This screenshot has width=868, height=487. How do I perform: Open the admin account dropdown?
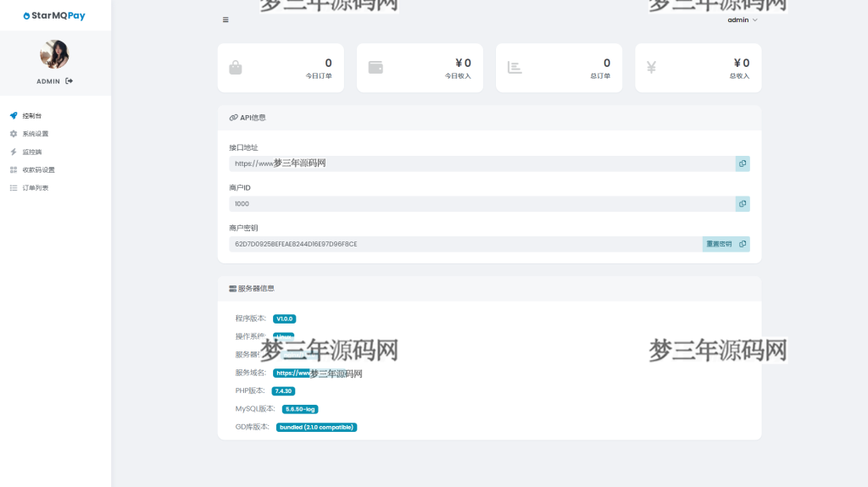pos(742,20)
